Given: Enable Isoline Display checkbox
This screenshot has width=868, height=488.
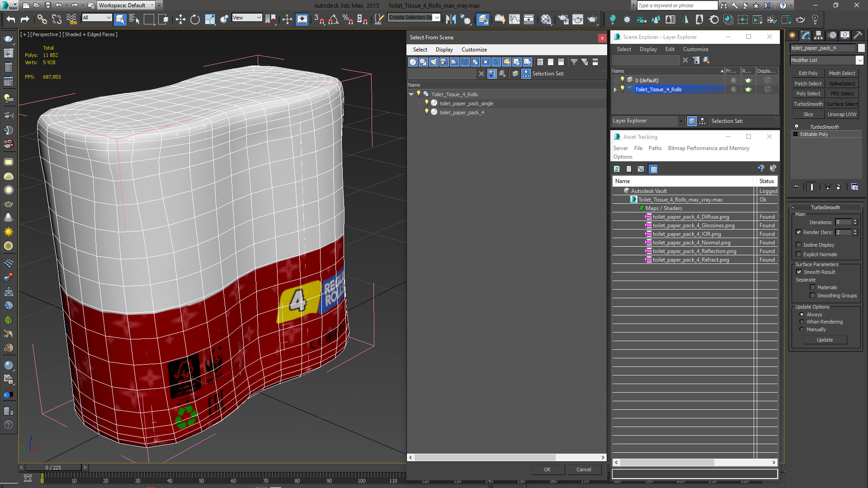Looking at the screenshot, I should coord(798,245).
